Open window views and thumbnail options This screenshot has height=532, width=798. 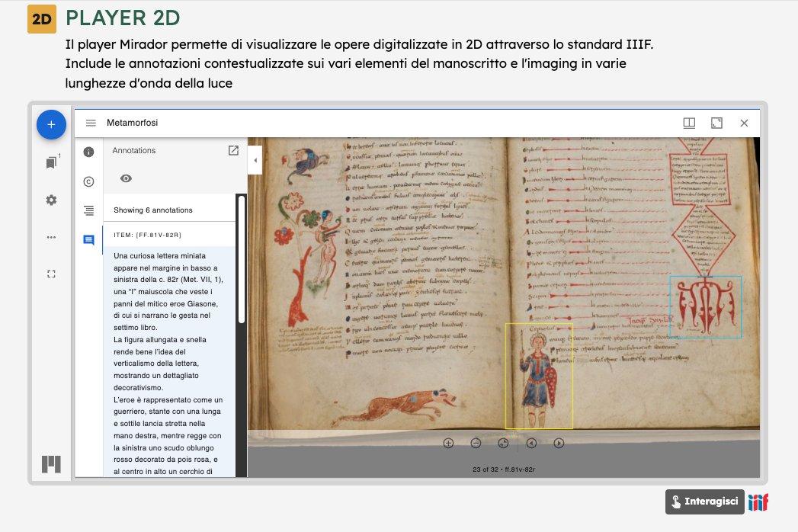coord(689,123)
